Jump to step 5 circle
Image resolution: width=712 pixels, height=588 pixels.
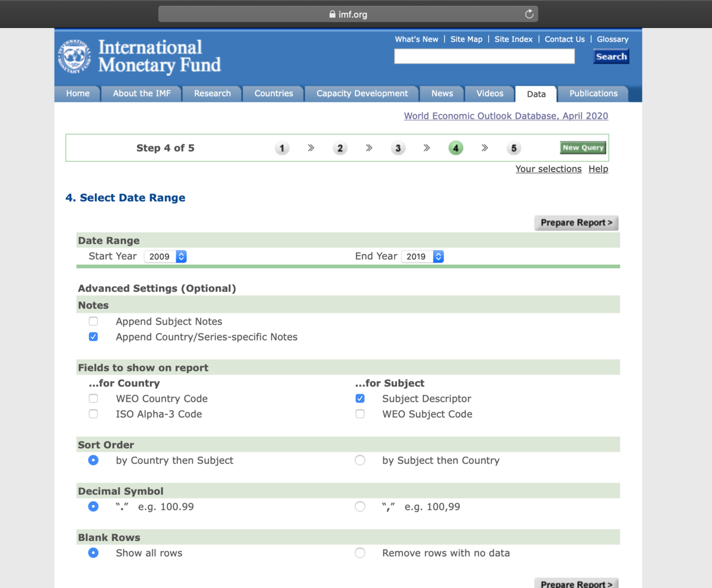point(514,148)
